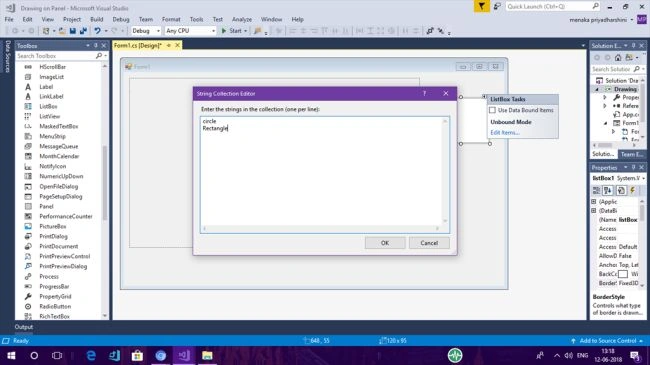Open the View menu

tap(48, 19)
